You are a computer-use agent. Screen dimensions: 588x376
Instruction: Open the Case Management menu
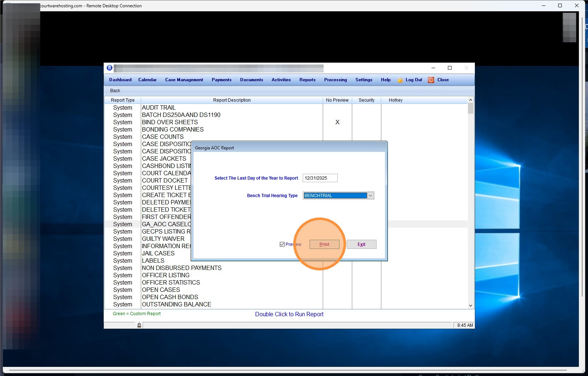pyautogui.click(x=184, y=80)
